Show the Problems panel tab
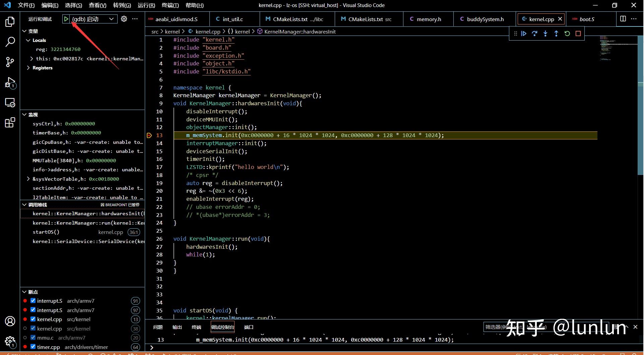This screenshot has width=644, height=355. [158, 327]
